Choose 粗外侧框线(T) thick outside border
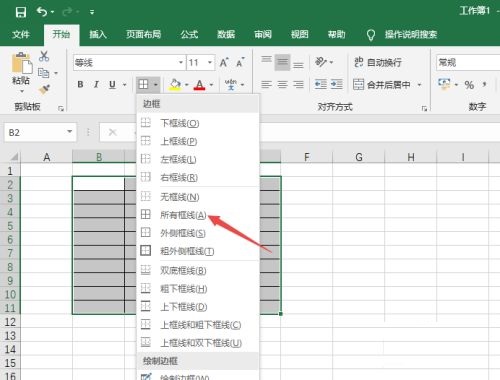Image resolution: width=500 pixels, height=380 pixels. 198,251
